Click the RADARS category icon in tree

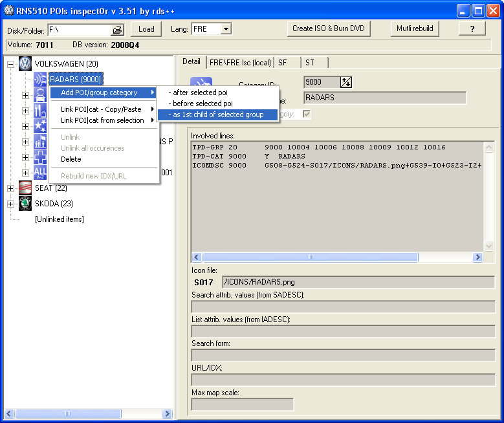pyautogui.click(x=40, y=80)
